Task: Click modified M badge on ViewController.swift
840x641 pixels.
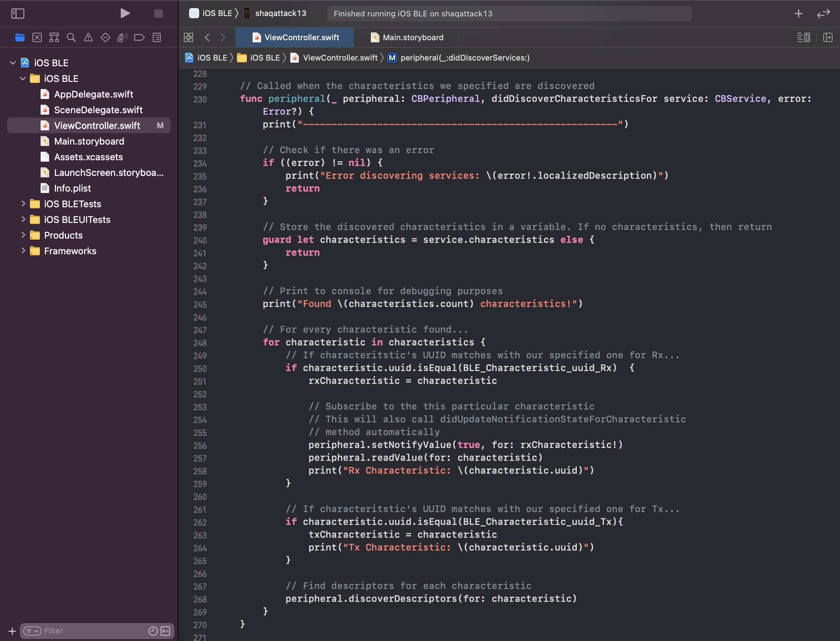Action: (160, 125)
